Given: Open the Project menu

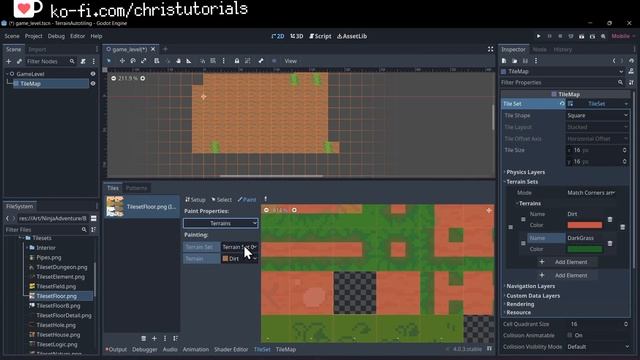Looking at the screenshot, I should 33,36.
